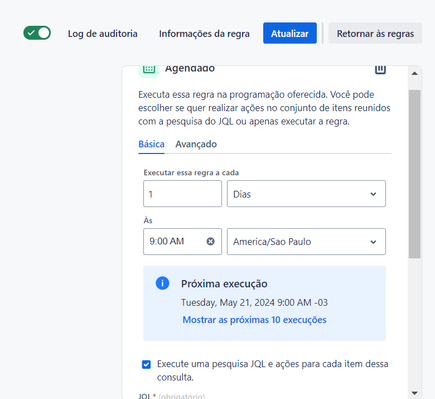Open the Dias interval unit dropdown

pyautogui.click(x=306, y=194)
